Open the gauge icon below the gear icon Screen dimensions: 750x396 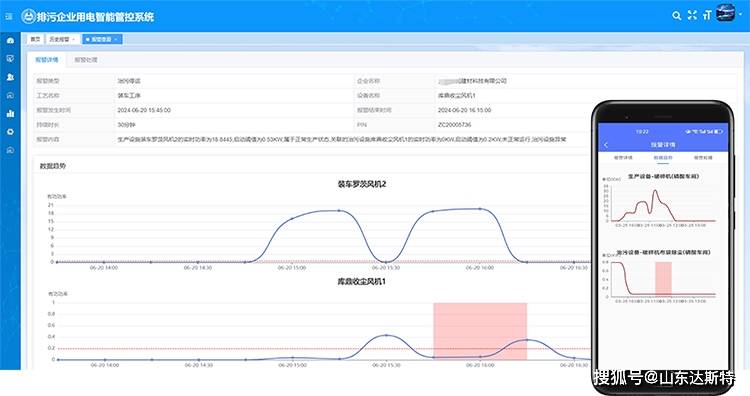coord(10,150)
